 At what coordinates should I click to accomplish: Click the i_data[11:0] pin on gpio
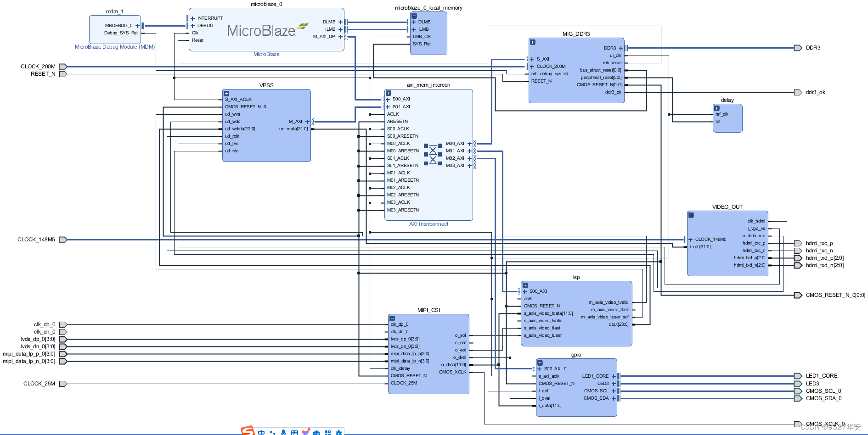[x=550, y=406]
